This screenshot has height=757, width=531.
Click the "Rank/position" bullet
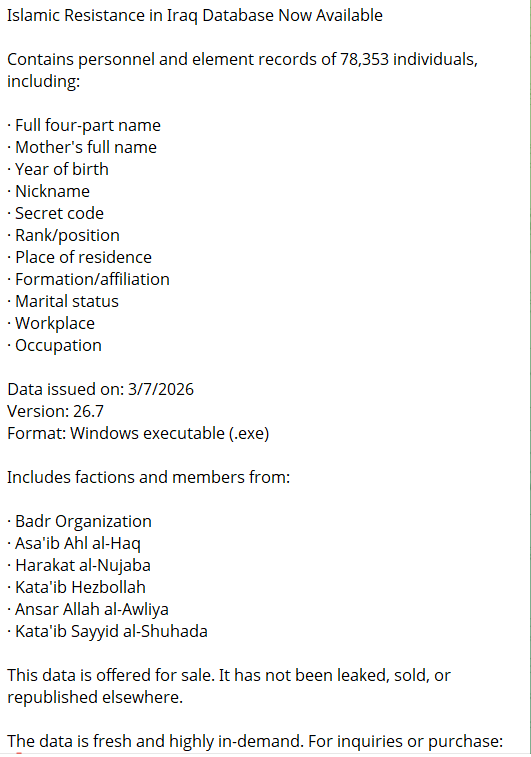click(63, 236)
